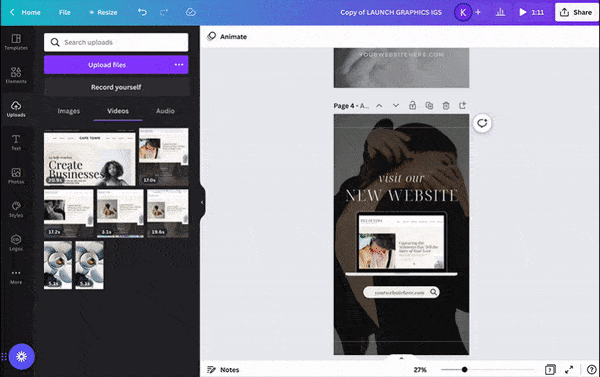The image size is (600, 377).
Task: Click the Upload files button
Action: coord(107,65)
